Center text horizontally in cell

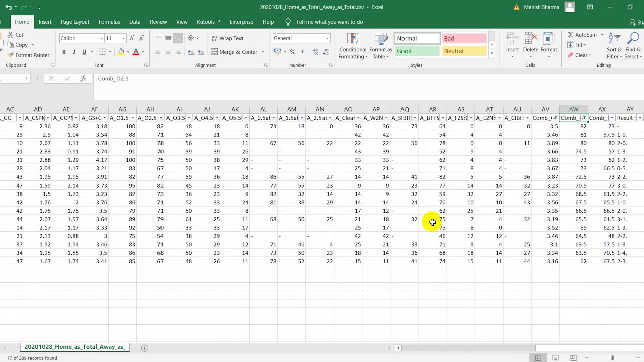(168, 52)
